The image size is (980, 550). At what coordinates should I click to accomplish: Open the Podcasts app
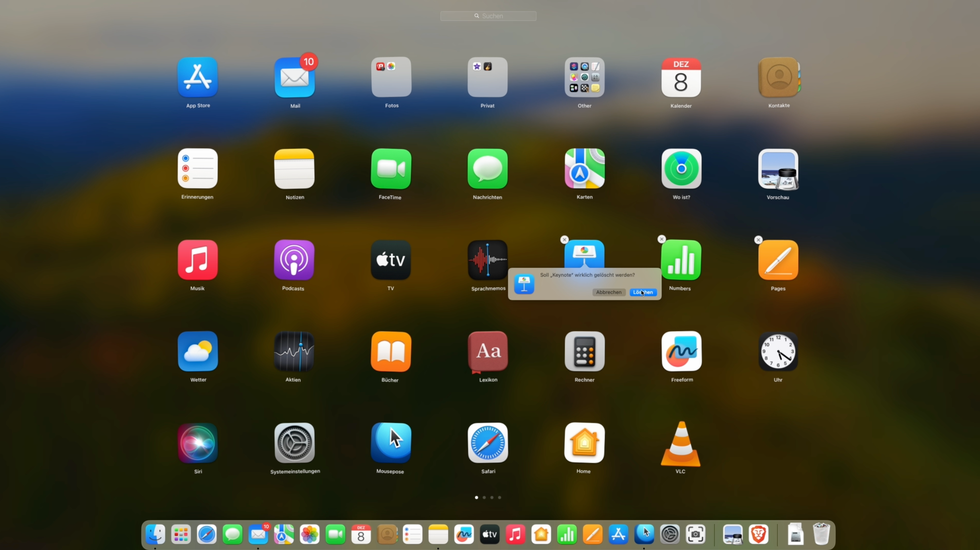point(294,260)
